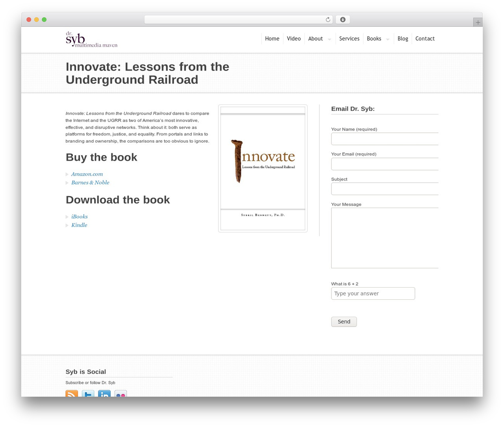Click the Dr. Syb multimedia maven logo
504x427 pixels.
point(91,39)
